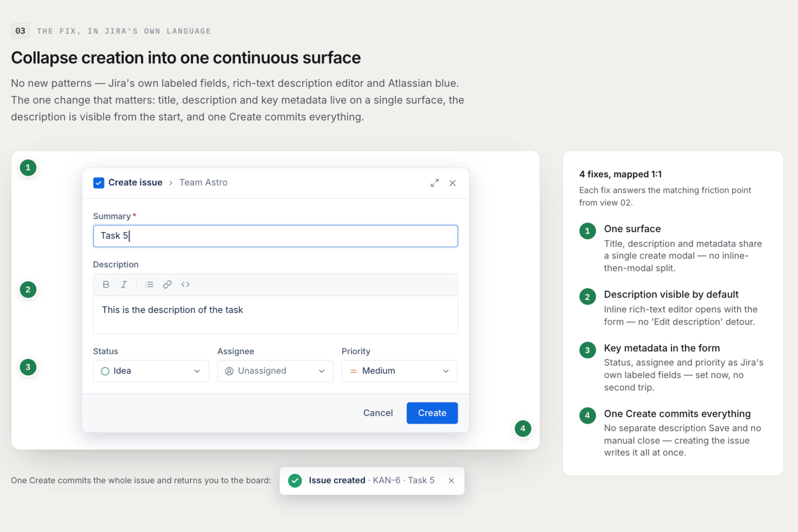Viewport: 798px width, 532px height.
Task: Click the Issue created text in toast
Action: click(x=337, y=481)
